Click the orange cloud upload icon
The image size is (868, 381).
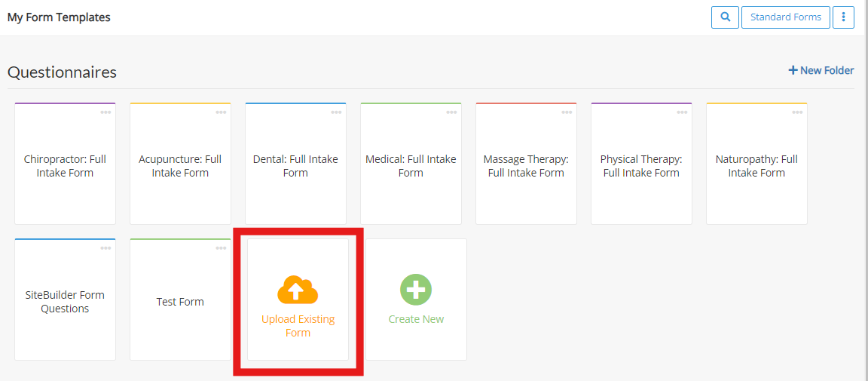tap(298, 290)
